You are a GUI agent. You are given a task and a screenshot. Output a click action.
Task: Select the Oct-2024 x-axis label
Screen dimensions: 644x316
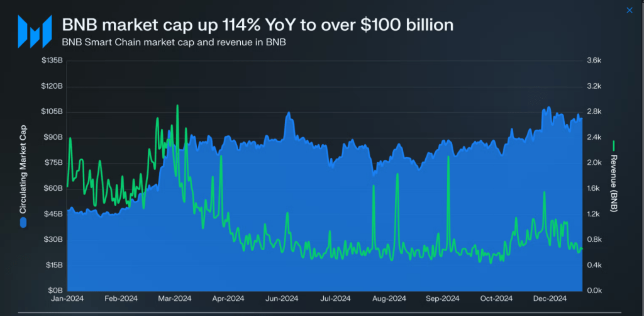[497, 299]
